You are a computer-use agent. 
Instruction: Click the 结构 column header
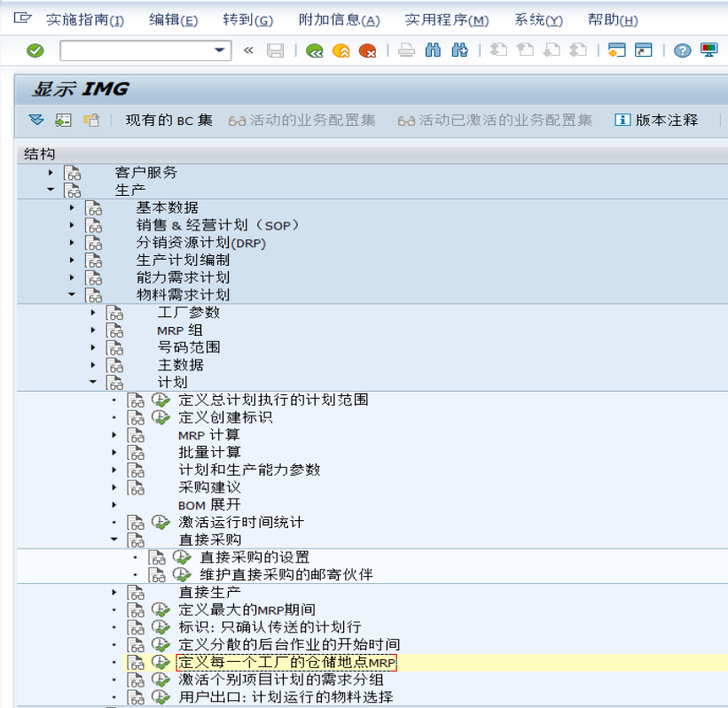click(x=372, y=154)
